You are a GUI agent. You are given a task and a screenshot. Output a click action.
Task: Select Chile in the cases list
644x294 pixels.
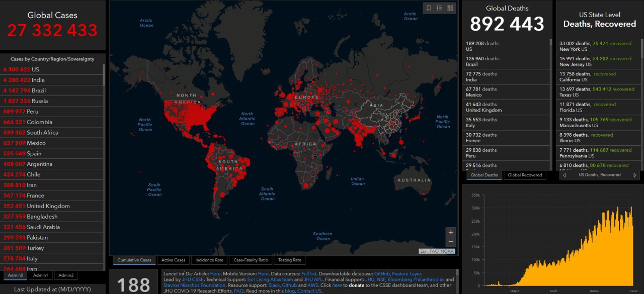click(x=51, y=175)
